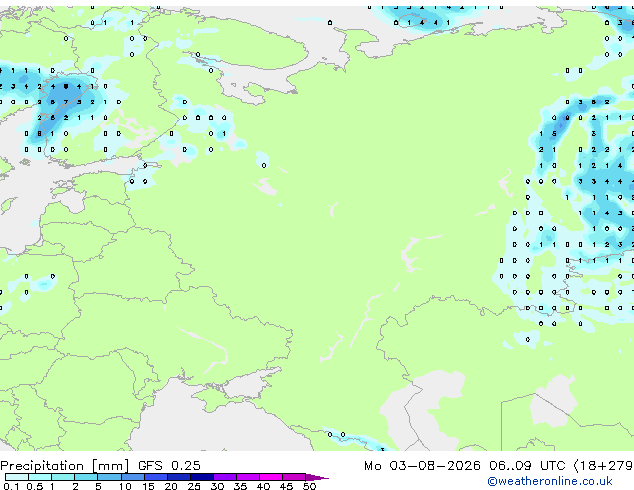The image size is (634, 490).
Task: Click the legend's over-50 arrow tip
Action: pyautogui.click(x=317, y=477)
